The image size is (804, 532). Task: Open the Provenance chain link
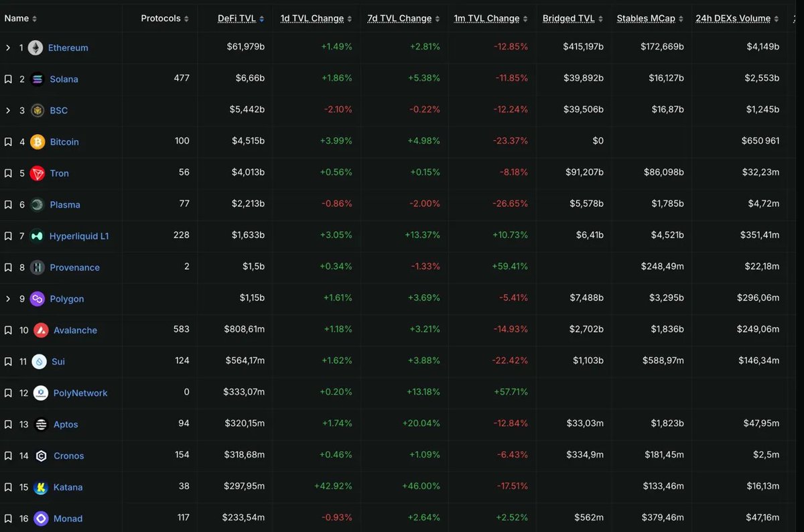point(74,267)
